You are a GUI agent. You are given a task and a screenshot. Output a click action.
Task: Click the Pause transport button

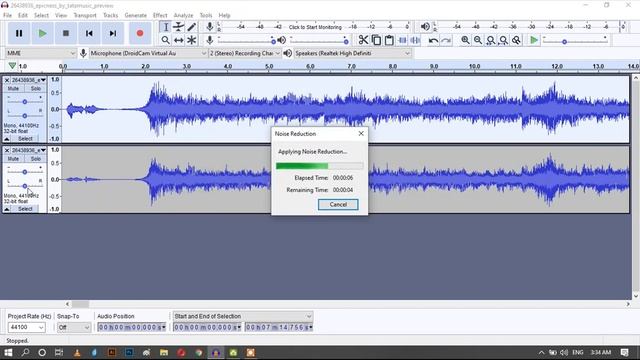[19, 33]
